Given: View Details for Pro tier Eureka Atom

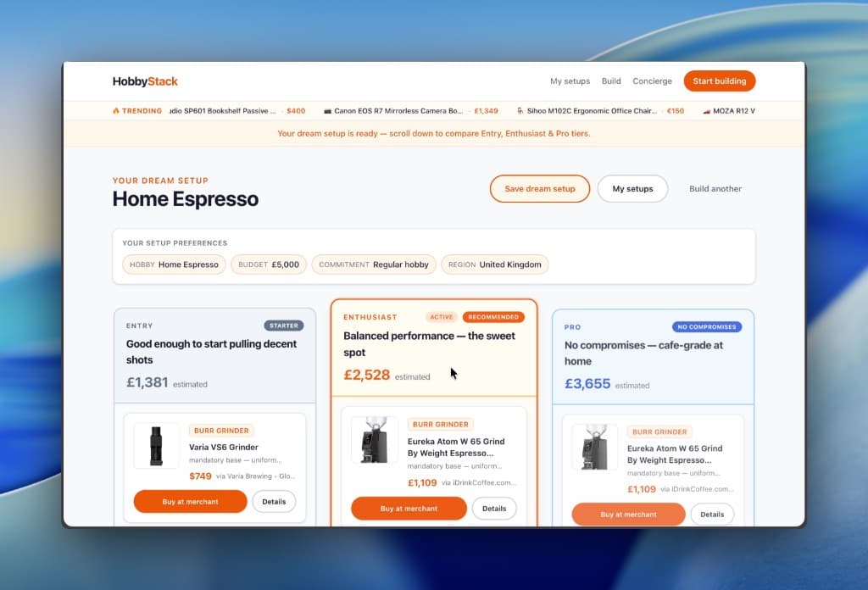Looking at the screenshot, I should coord(712,515).
